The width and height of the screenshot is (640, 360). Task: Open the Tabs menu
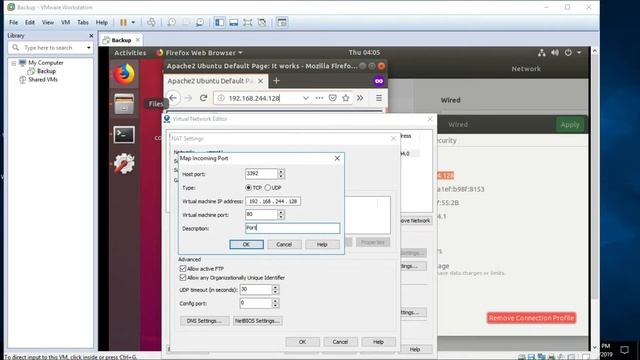(83, 22)
